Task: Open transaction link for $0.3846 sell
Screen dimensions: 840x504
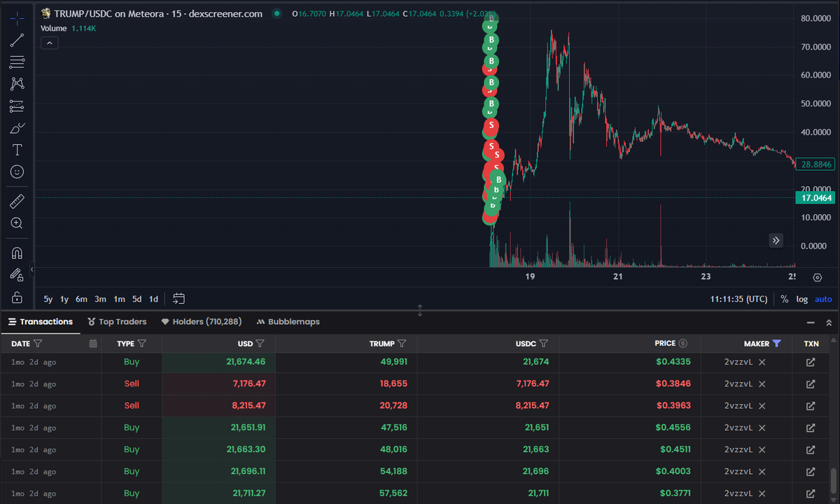Action: [811, 384]
